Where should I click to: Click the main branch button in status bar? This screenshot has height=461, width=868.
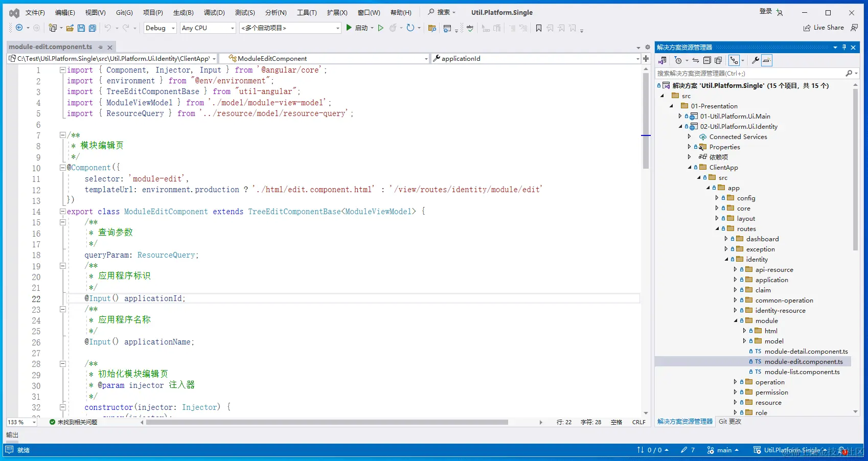(x=723, y=450)
